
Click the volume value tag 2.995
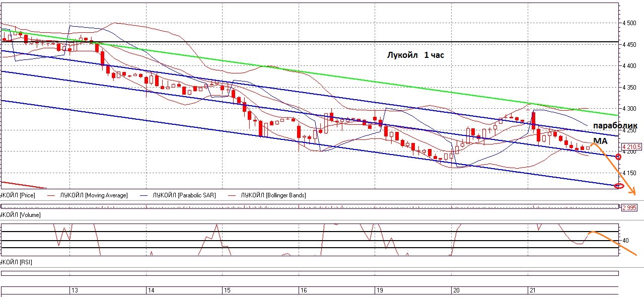click(x=630, y=207)
